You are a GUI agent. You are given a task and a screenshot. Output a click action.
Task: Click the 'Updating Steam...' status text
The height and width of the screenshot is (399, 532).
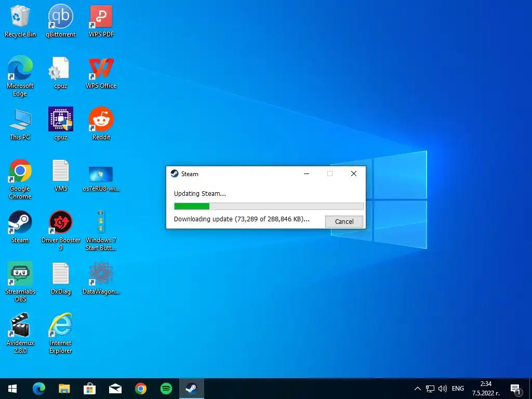[200, 194]
